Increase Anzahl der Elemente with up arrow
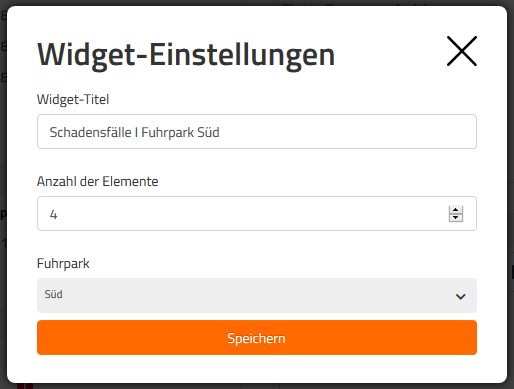Screen dimensions: 514x389 [456, 210]
